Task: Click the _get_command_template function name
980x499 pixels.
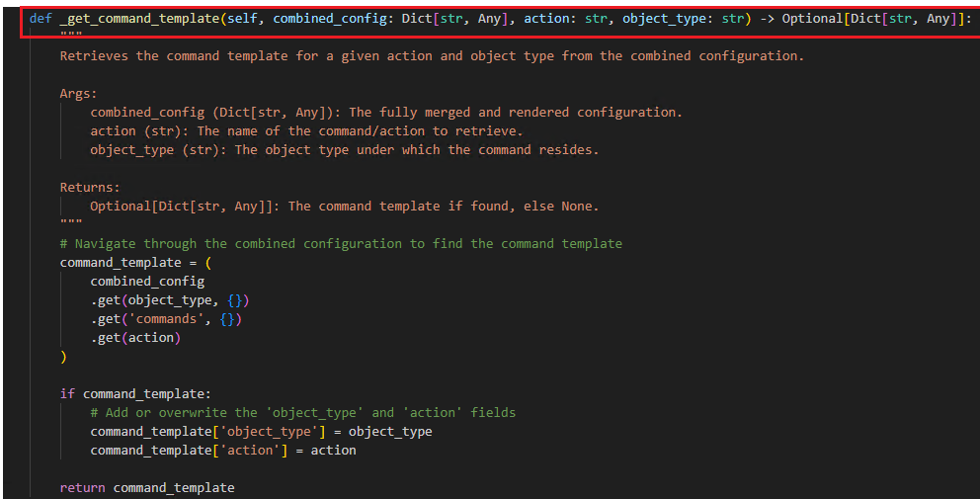Action: (139, 19)
